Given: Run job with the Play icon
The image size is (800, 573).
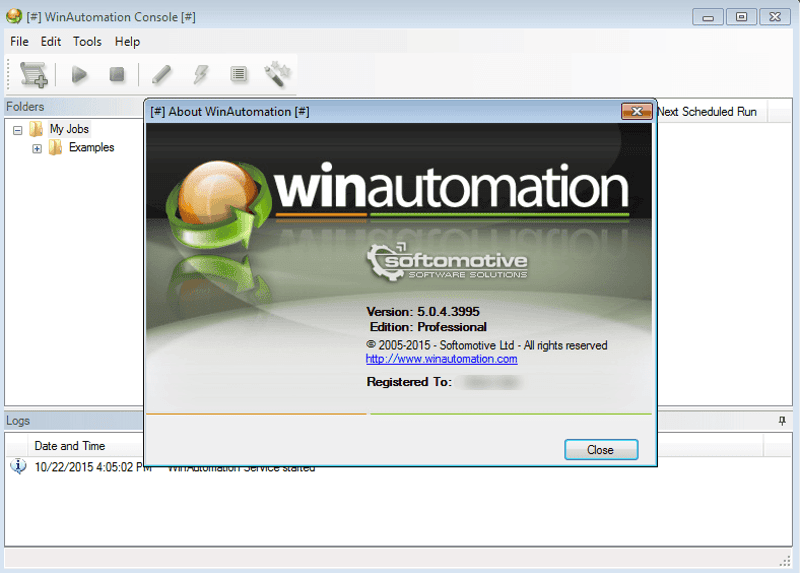Looking at the screenshot, I should (79, 74).
